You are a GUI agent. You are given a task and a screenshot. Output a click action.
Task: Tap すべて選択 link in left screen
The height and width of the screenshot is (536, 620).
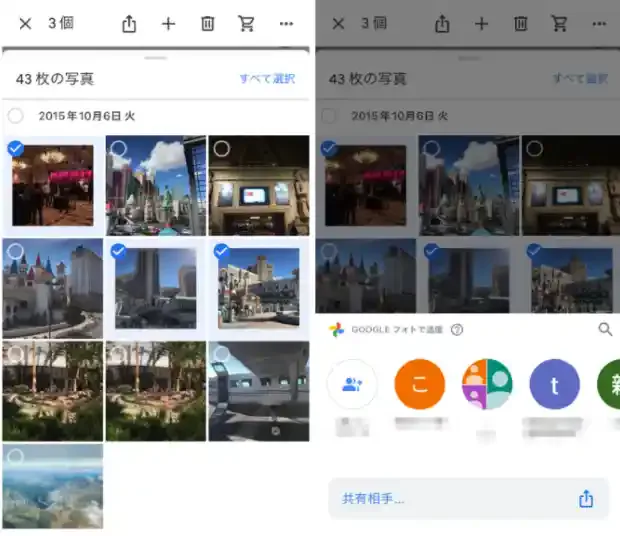coord(267,79)
